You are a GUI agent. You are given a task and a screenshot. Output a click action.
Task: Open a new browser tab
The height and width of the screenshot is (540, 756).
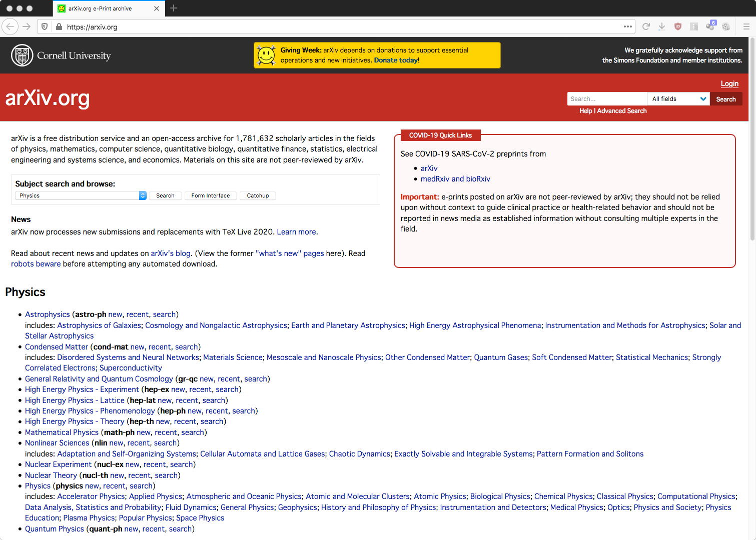(174, 8)
